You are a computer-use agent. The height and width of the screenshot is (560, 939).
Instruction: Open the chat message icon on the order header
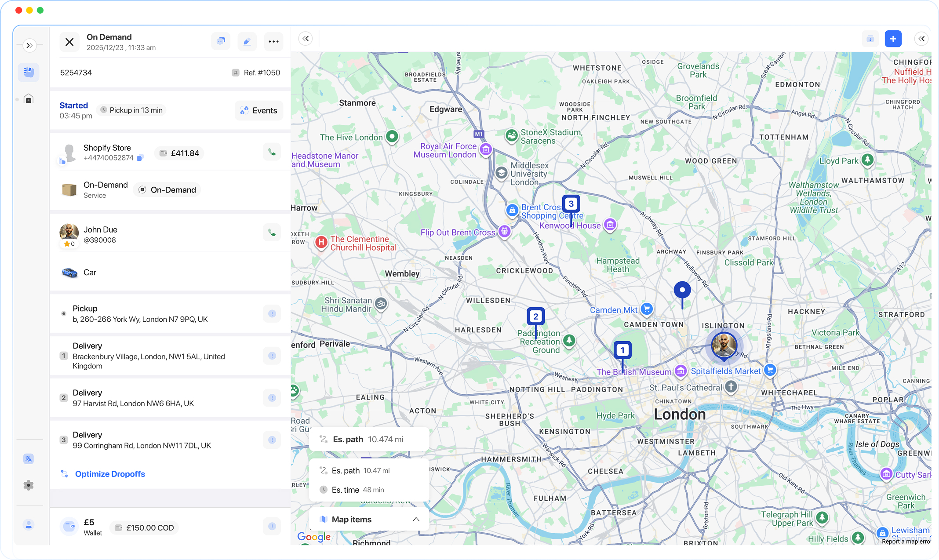point(221,41)
